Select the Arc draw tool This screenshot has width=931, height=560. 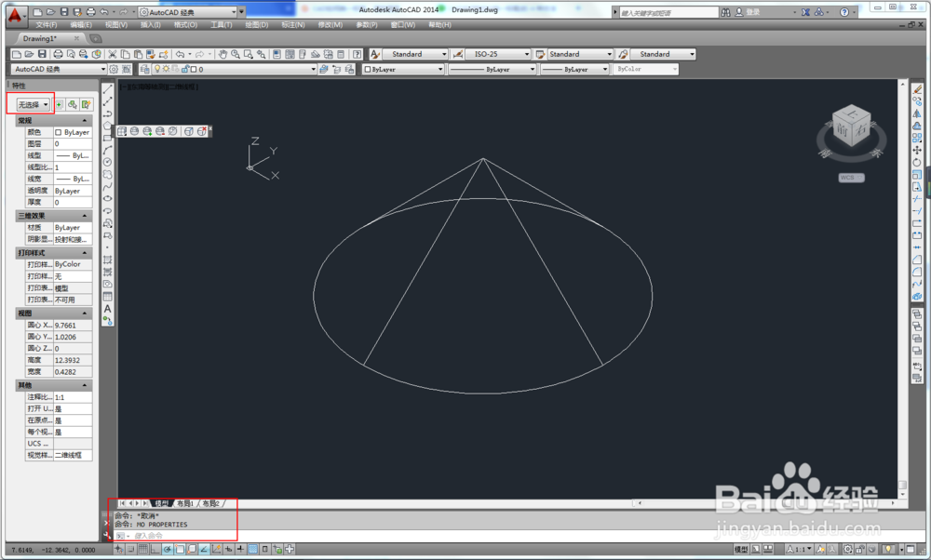coord(107,150)
